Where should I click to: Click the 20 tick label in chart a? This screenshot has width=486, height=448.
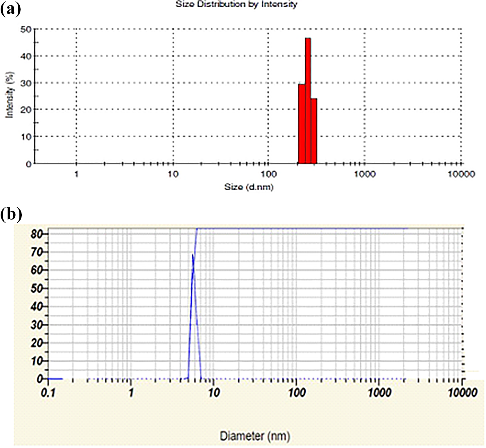(26, 110)
